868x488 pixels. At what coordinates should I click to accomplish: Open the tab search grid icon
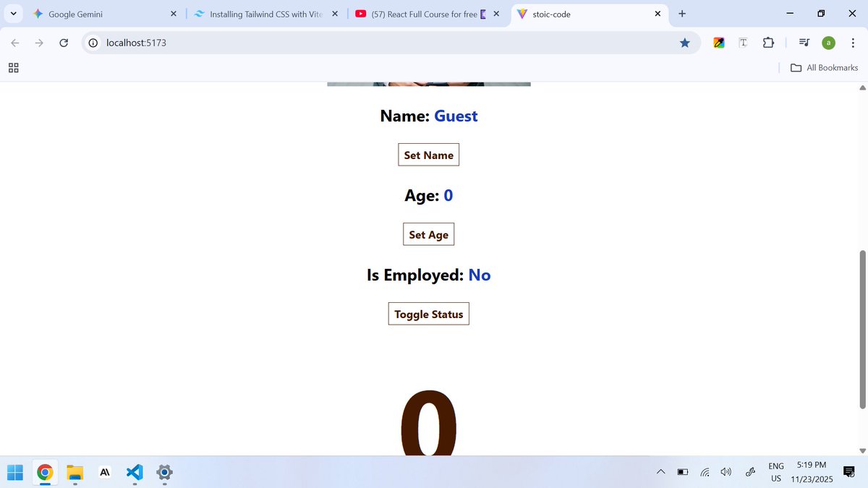13,67
